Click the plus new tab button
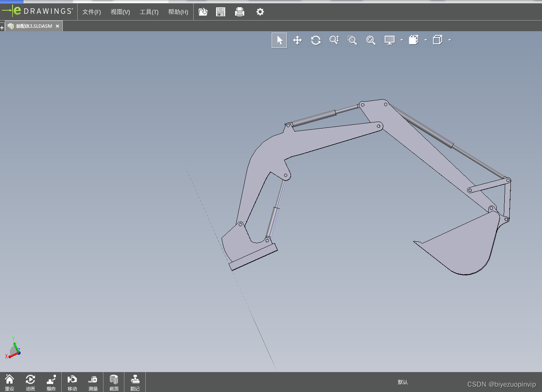 coord(2,27)
